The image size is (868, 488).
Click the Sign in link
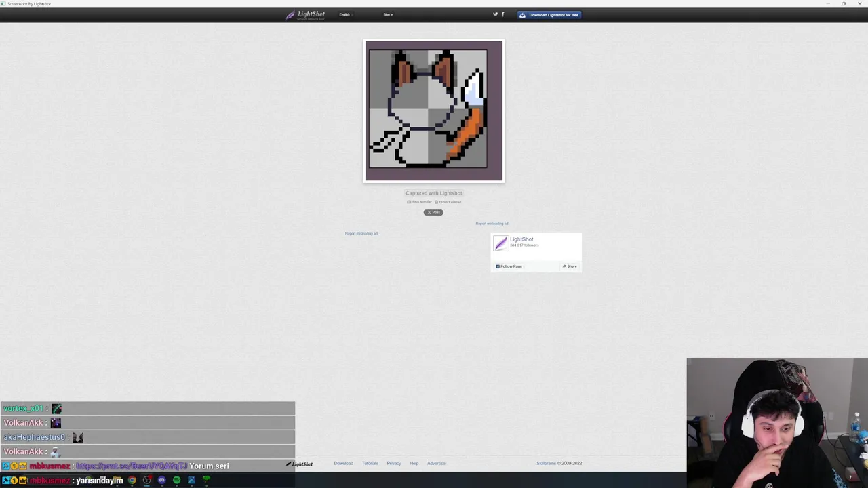(388, 14)
